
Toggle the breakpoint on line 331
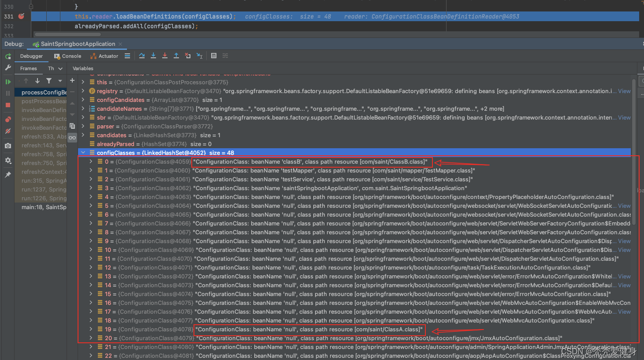click(21, 16)
